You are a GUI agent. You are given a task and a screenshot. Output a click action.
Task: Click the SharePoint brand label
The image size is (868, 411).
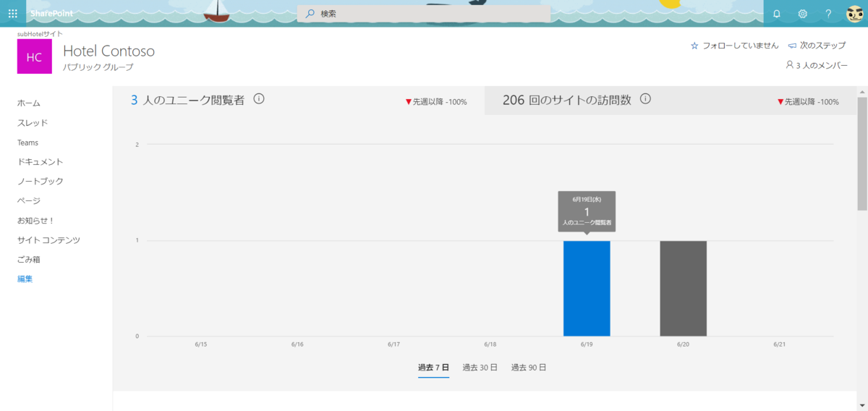point(51,14)
